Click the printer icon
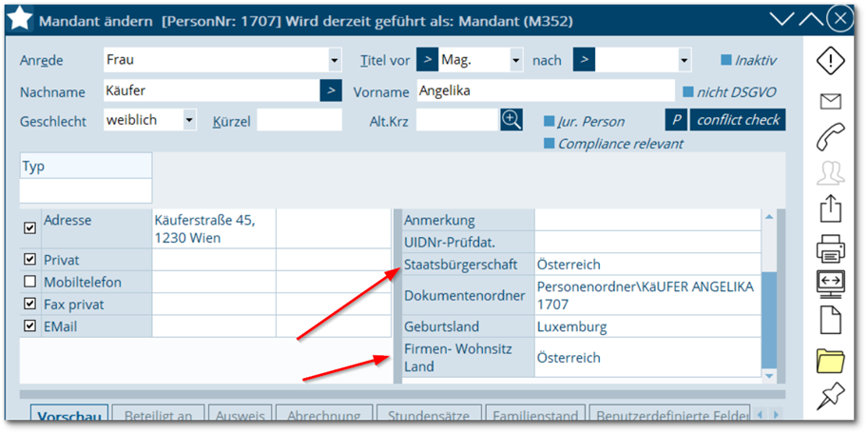The width and height of the screenshot is (868, 434). pos(831,247)
